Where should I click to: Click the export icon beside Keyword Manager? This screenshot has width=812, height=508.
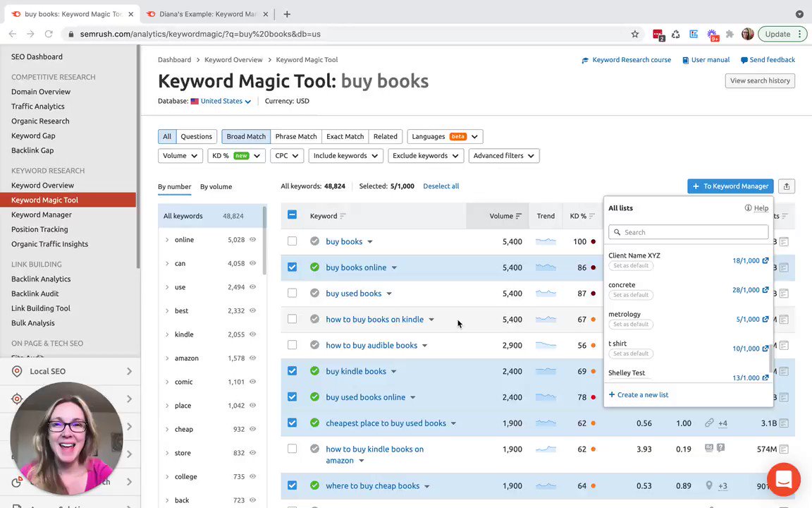(786, 186)
